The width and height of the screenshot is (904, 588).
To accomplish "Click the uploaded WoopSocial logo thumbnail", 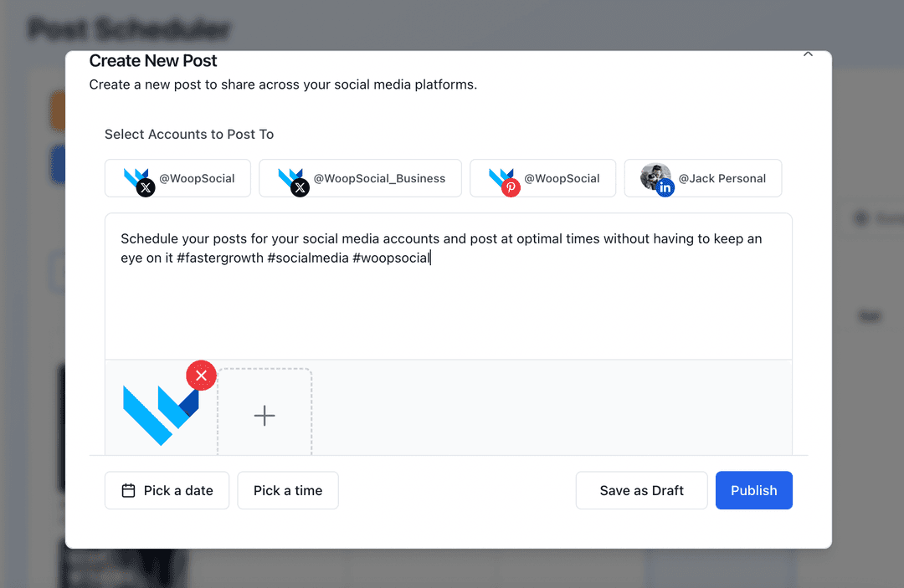I will click(x=159, y=414).
